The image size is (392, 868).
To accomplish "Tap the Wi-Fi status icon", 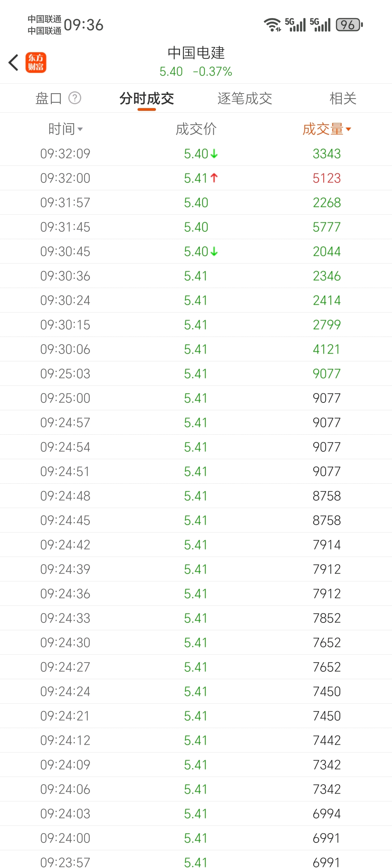I will tap(272, 25).
